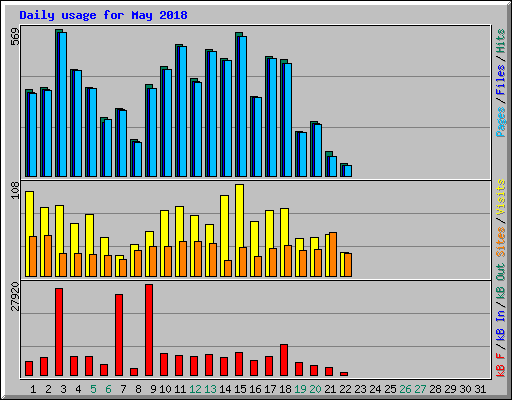Click the kB Out legend label
Viewport: 512px width, 400px height.
pos(501,282)
